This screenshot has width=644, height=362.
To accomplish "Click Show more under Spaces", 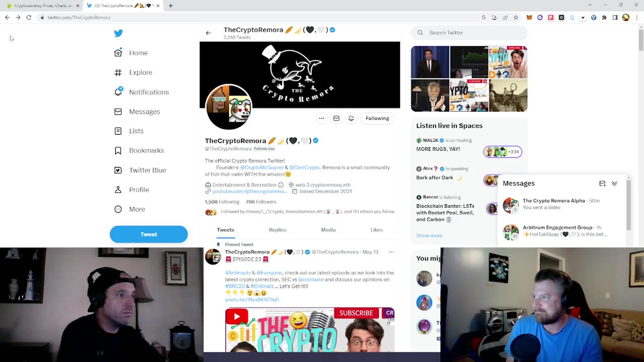I will coord(429,235).
